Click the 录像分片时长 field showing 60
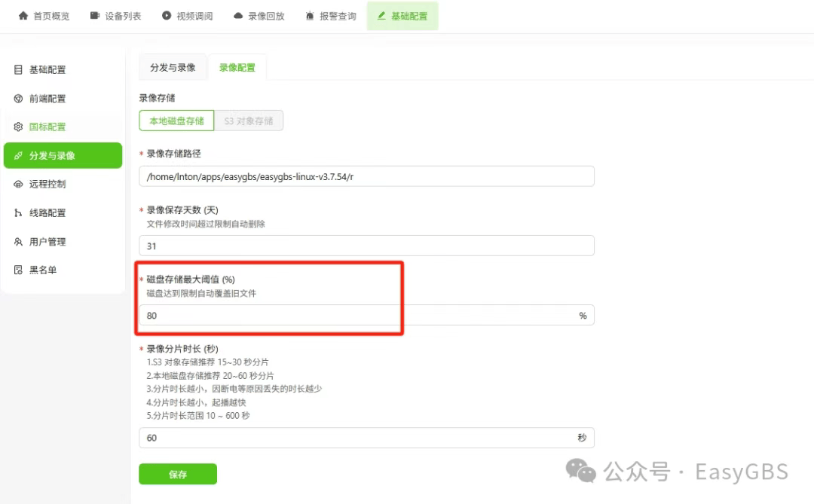Image resolution: width=814 pixels, height=504 pixels. pyautogui.click(x=354, y=438)
